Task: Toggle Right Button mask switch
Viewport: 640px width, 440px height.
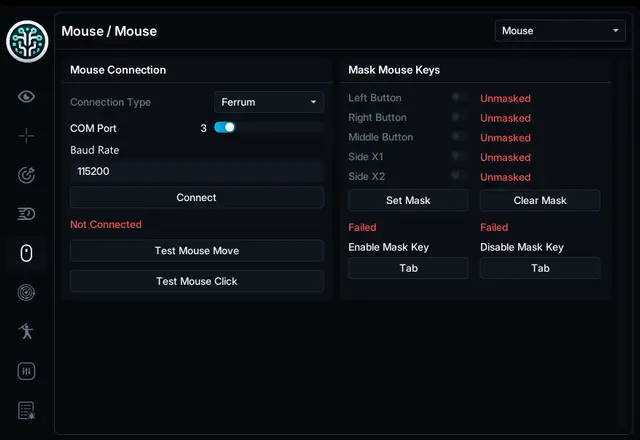Action: coord(459,117)
